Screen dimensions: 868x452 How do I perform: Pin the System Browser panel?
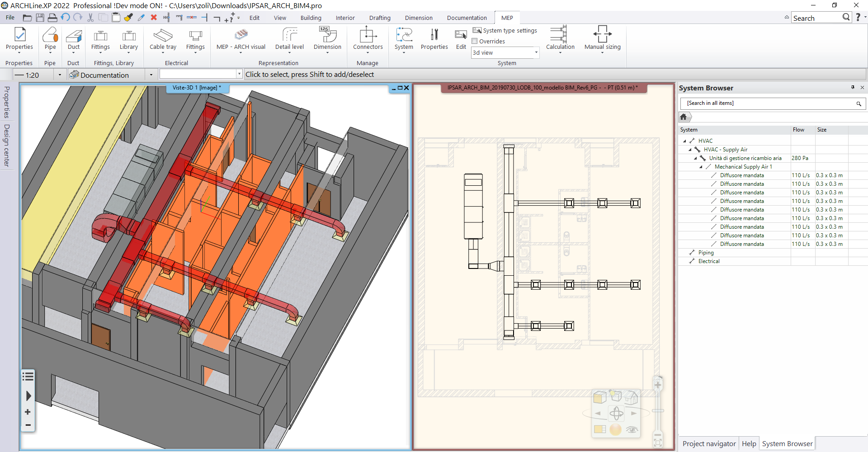click(x=853, y=88)
